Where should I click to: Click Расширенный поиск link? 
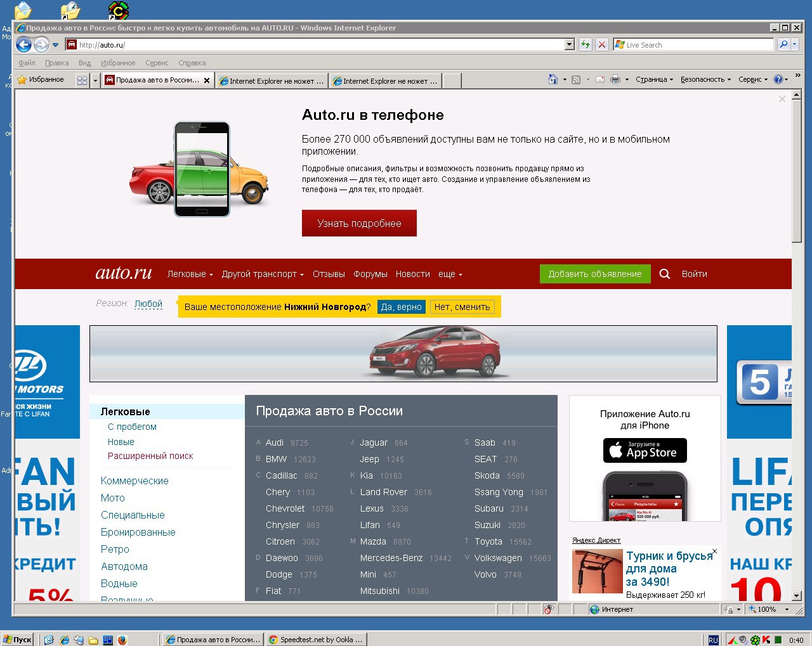coord(150,456)
